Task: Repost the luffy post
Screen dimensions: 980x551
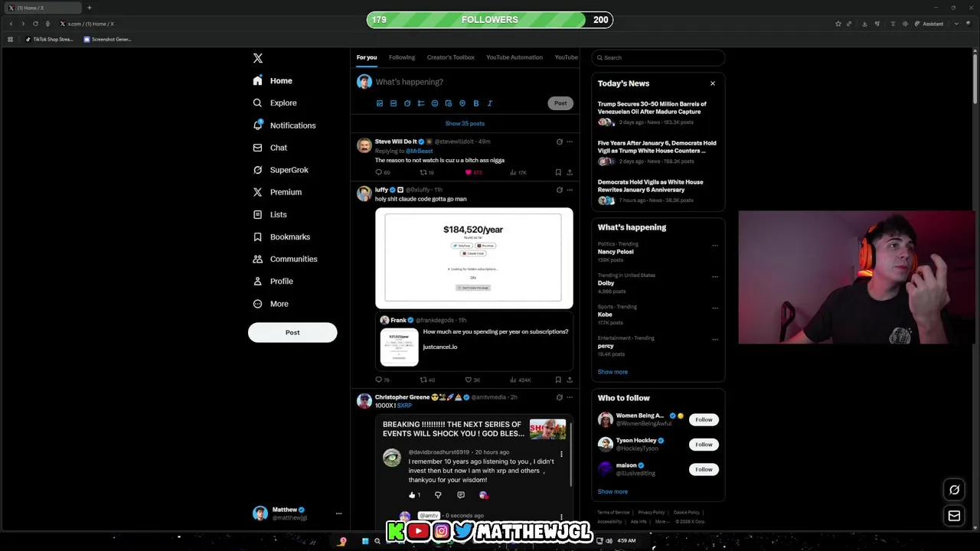Action: point(427,380)
